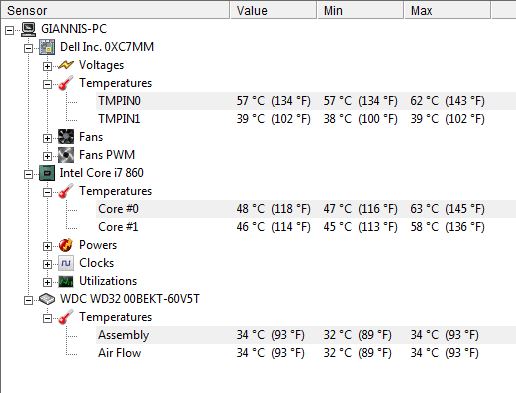
Task: Click the Intel Core i7 860 chip icon
Action: [47, 173]
